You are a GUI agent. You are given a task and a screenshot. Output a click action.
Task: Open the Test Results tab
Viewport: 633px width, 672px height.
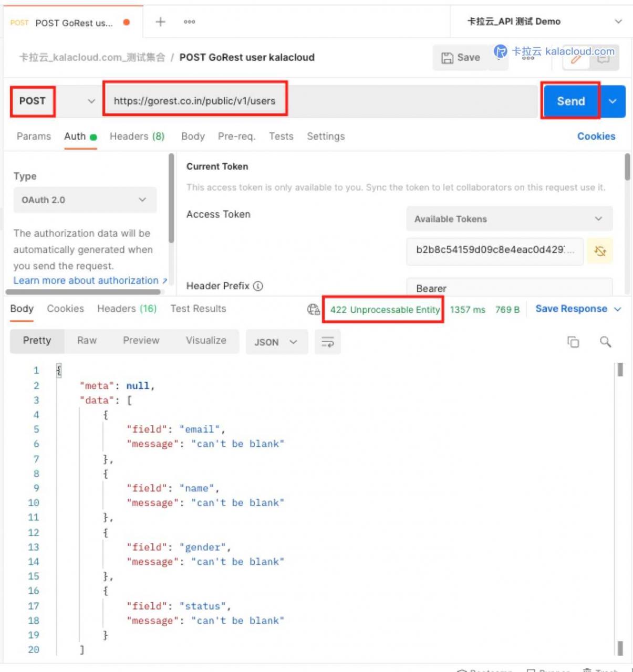[x=198, y=309]
